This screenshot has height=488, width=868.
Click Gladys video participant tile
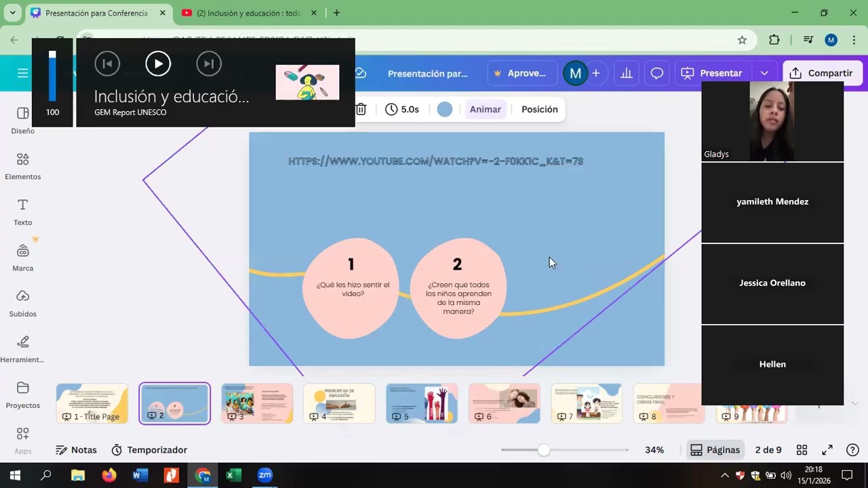tap(772, 121)
